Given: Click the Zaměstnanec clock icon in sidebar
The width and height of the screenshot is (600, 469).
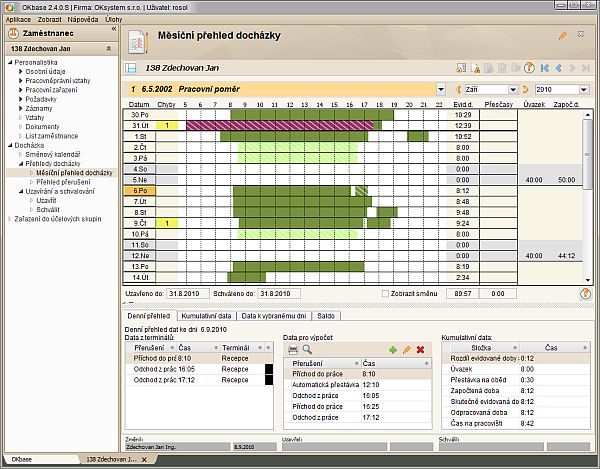Looking at the screenshot, I should (x=13, y=34).
